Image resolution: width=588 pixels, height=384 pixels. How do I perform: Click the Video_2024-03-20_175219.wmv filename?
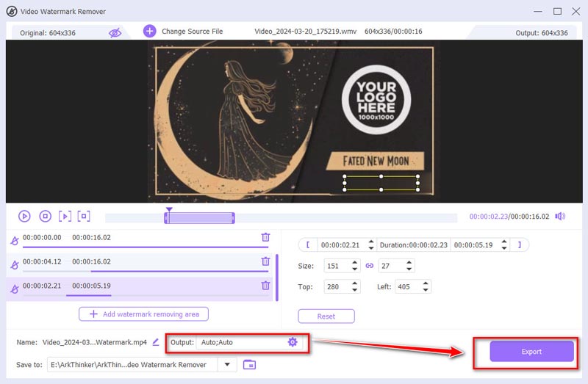coord(305,32)
